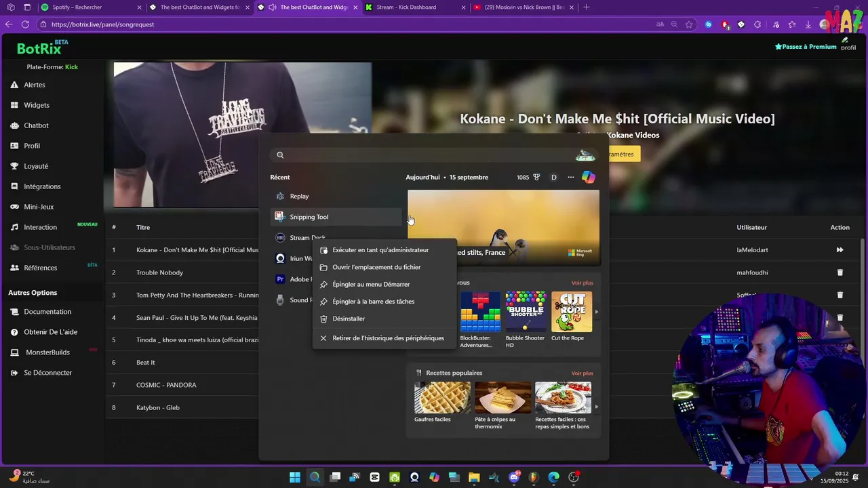868x488 pixels.
Task: Open Documentation link in sidebar
Action: pos(47,312)
